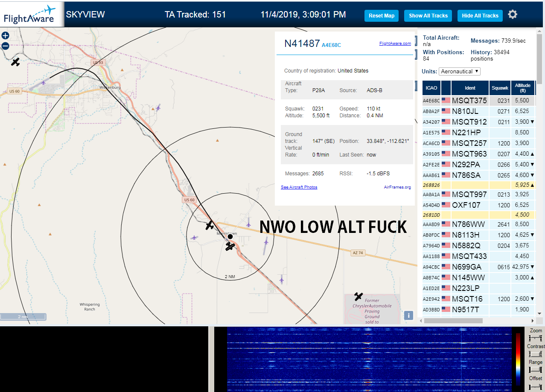Click US flag in N810JL row
545x392 pixels.
click(446, 111)
